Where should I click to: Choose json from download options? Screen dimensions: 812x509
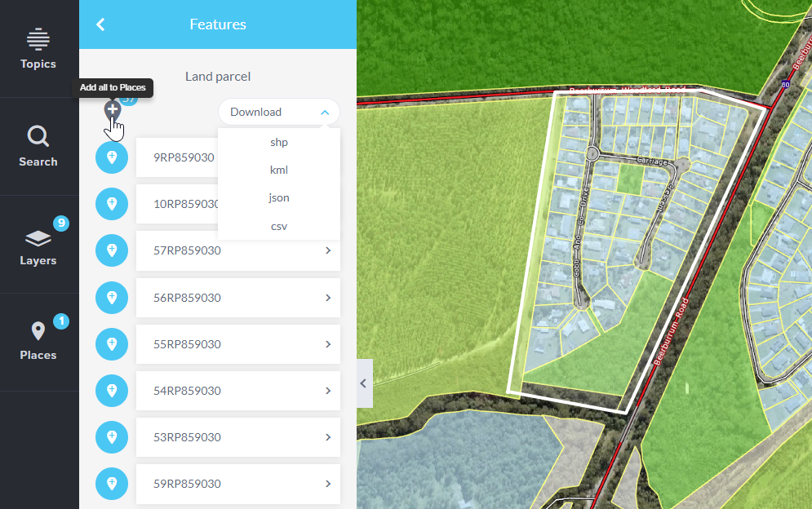[x=279, y=197]
